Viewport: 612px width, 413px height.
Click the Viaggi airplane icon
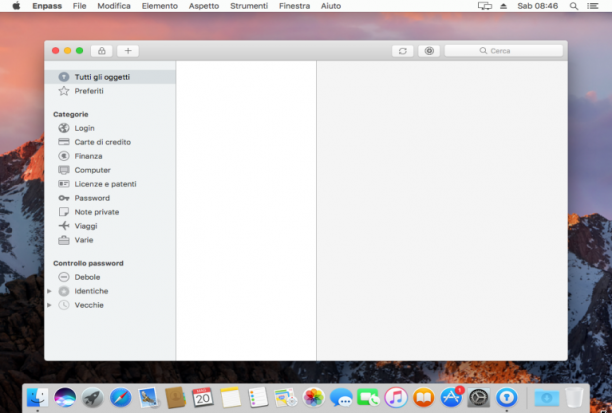(64, 226)
